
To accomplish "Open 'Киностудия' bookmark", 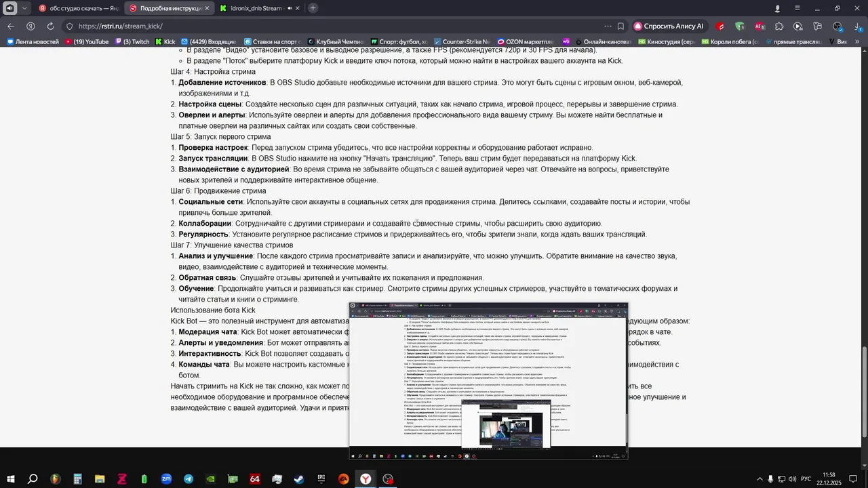I will point(666,42).
